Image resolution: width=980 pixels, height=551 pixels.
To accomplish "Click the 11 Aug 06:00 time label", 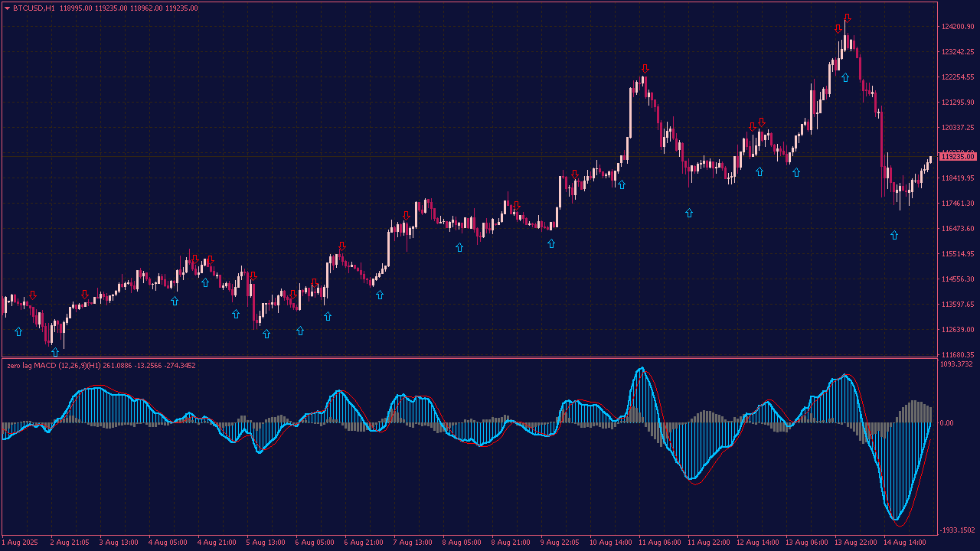I will click(x=660, y=543).
